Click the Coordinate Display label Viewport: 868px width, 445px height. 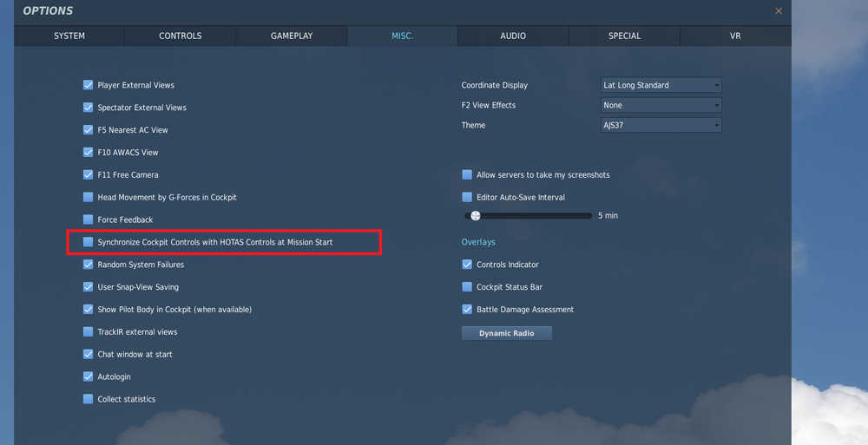pos(495,85)
